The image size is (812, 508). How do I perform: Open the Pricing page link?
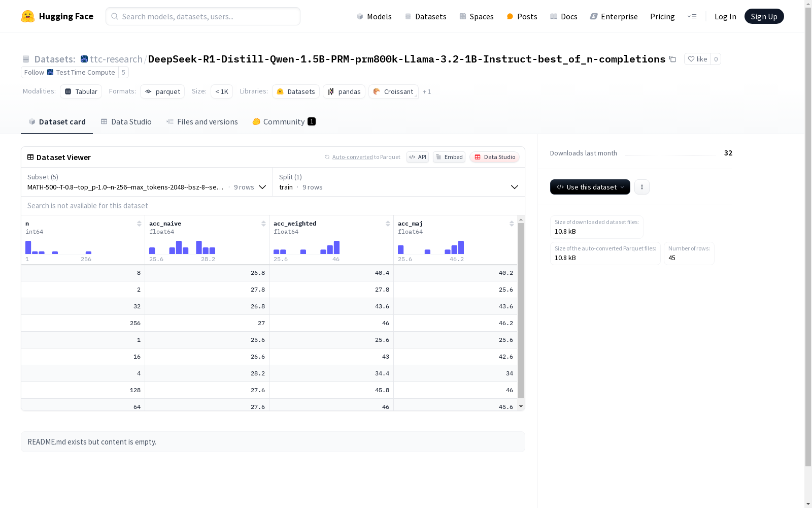pyautogui.click(x=662, y=16)
